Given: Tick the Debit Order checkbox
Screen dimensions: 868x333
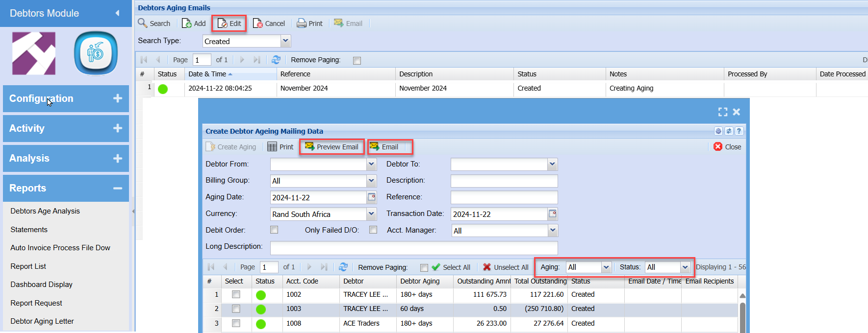Looking at the screenshot, I should coord(274,230).
